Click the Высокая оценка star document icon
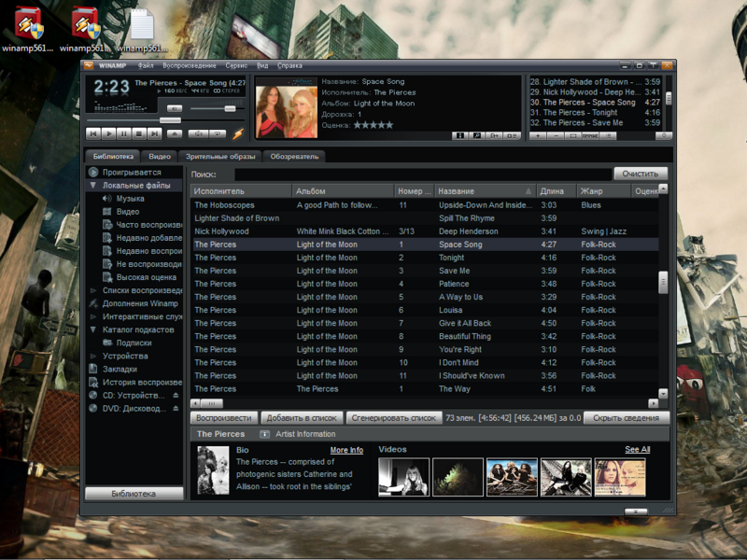 107,277
